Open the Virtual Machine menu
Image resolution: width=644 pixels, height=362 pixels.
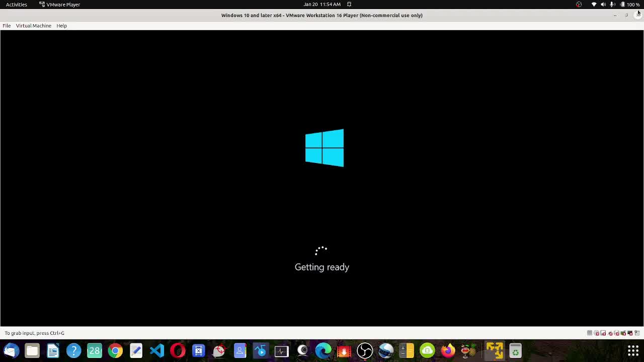[33, 26]
